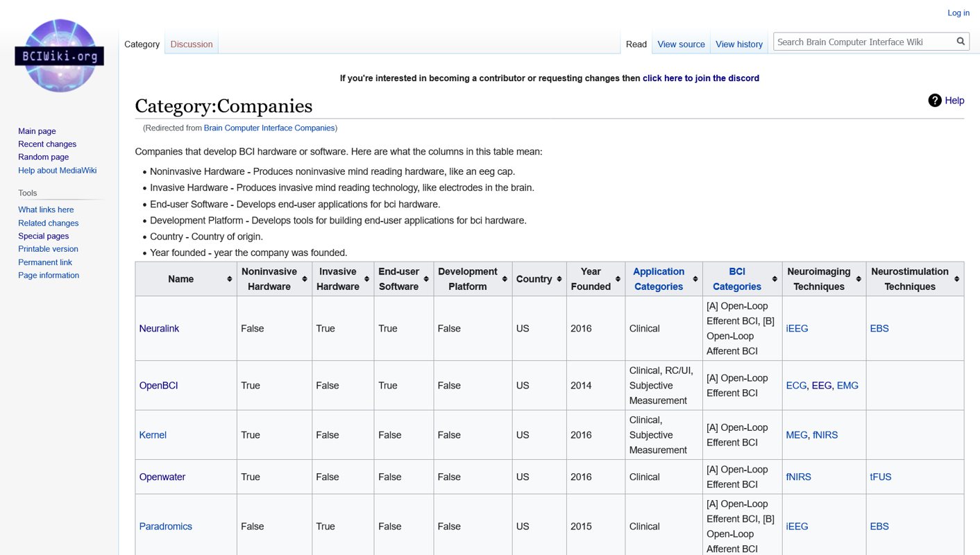Open the View source tab
The width and height of the screenshot is (980, 555).
681,44
